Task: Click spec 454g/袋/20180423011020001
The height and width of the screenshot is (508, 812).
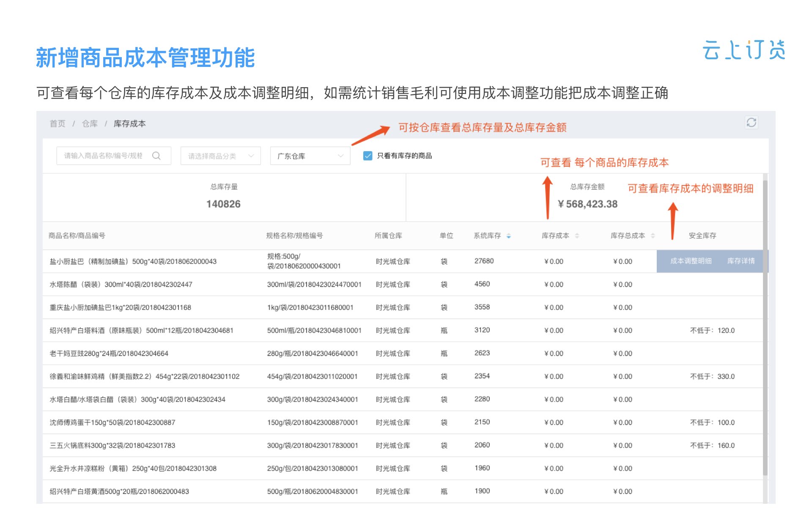Action: (x=313, y=376)
